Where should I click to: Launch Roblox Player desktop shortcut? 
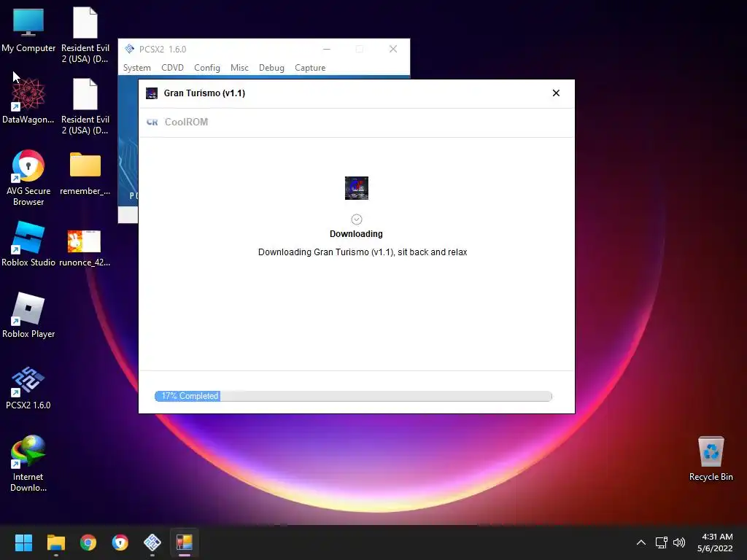(28, 315)
